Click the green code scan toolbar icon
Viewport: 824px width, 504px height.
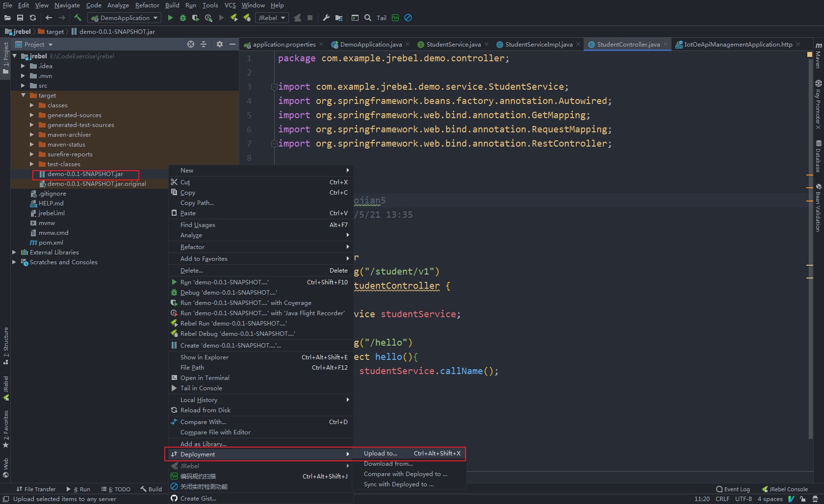pos(395,18)
